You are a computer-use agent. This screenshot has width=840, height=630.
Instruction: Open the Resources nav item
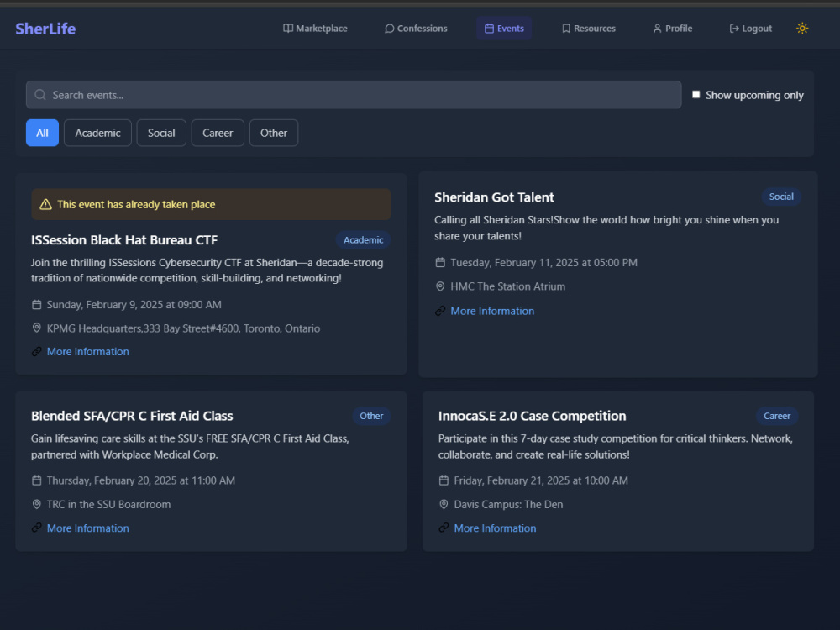click(588, 29)
